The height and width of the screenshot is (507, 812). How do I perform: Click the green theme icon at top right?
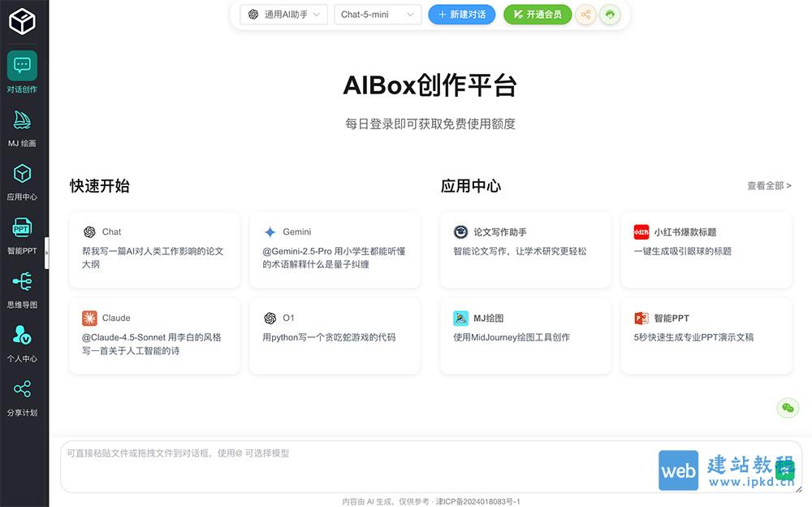point(610,15)
